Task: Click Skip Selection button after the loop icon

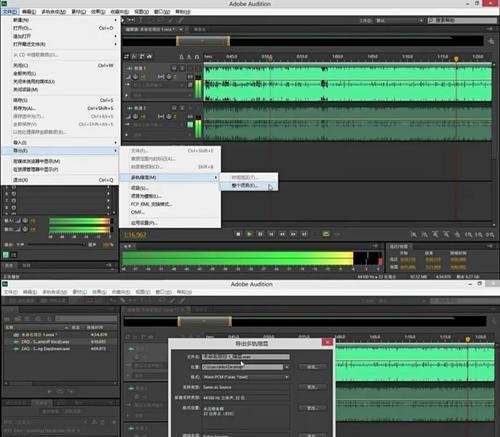Action: pyautogui.click(x=337, y=234)
